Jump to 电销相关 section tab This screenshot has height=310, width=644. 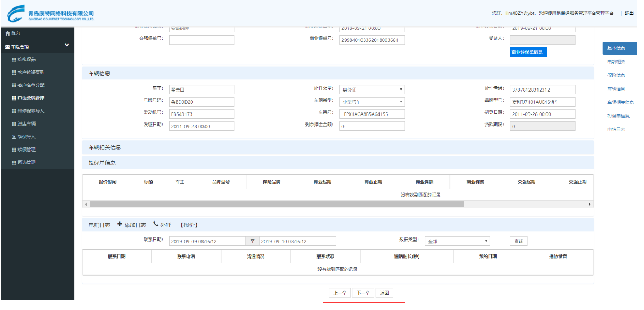point(616,62)
